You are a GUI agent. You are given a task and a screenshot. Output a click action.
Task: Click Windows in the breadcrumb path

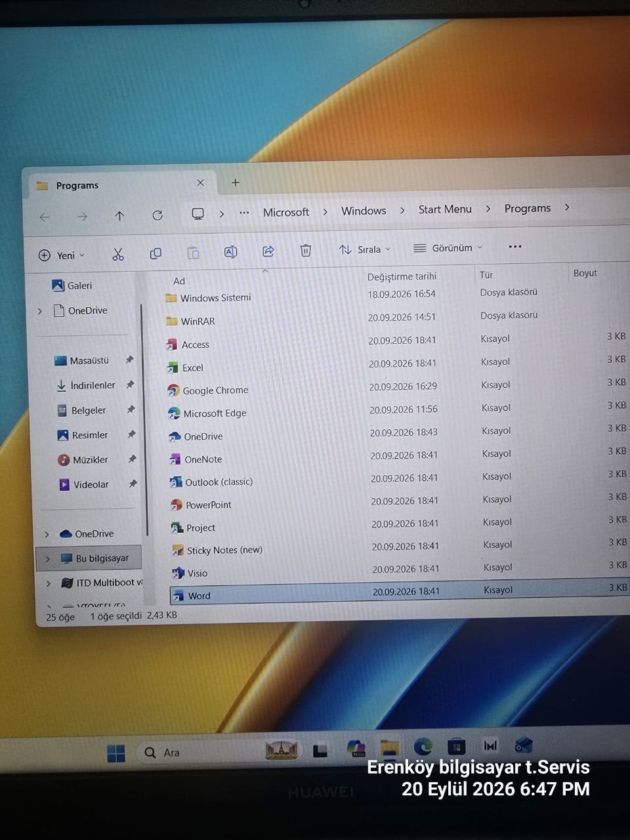point(364,211)
